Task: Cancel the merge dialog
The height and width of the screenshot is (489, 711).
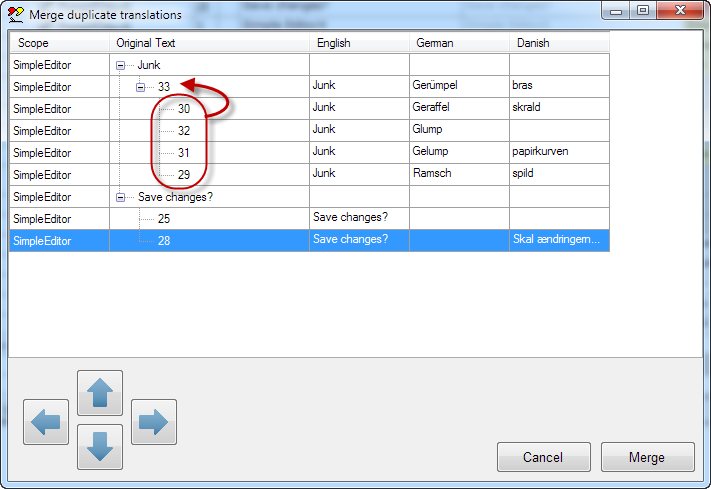Action: tap(543, 457)
